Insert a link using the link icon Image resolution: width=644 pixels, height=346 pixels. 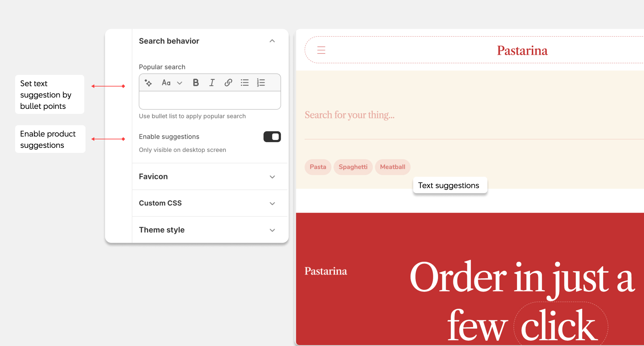coord(228,82)
